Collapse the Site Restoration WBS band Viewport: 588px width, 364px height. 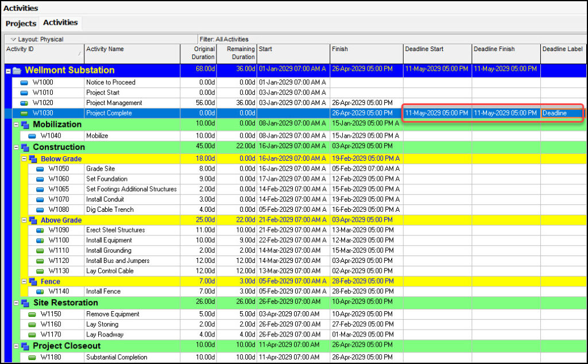pos(16,303)
